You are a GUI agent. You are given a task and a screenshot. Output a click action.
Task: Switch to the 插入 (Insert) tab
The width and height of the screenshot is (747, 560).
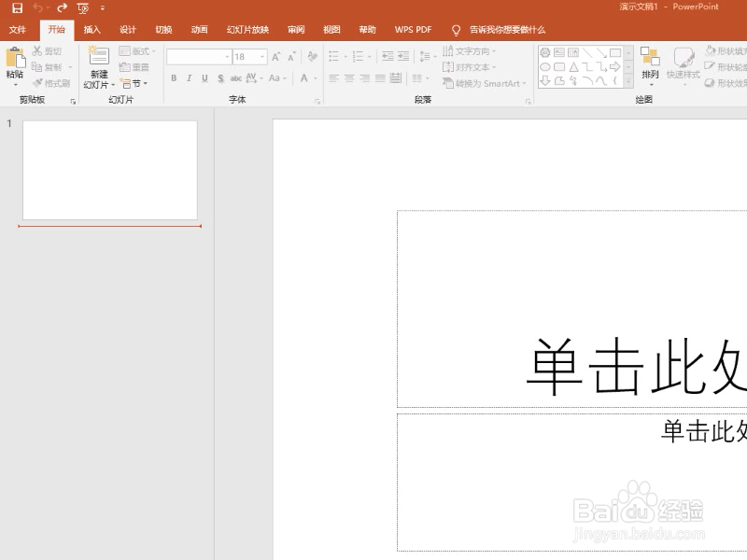[x=92, y=30]
